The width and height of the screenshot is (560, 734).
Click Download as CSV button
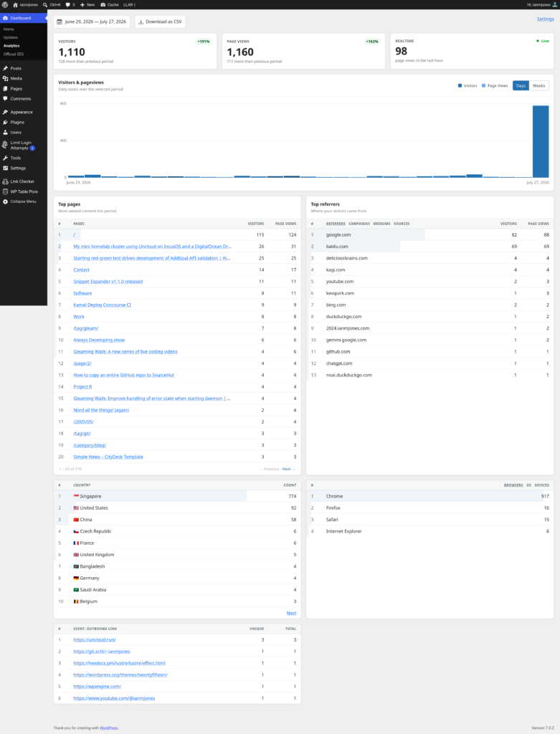pyautogui.click(x=160, y=22)
